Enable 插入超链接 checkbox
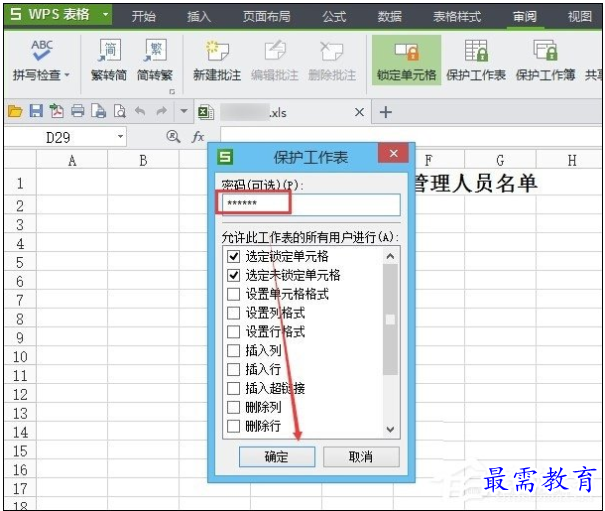The image size is (605, 511). pos(233,388)
